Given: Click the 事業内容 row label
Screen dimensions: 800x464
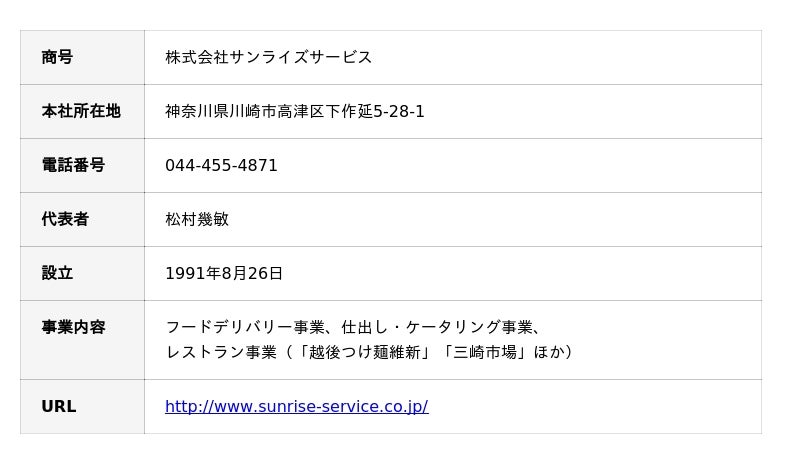Looking at the screenshot, I should pos(73,327).
